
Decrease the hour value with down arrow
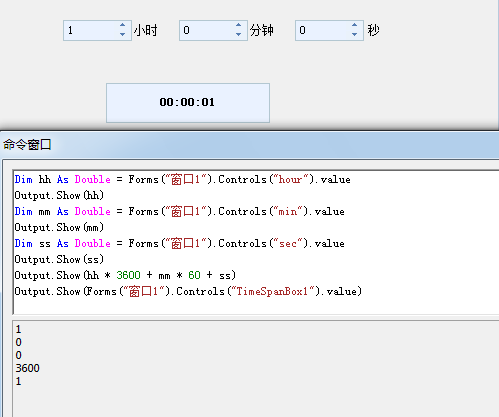tap(122, 35)
